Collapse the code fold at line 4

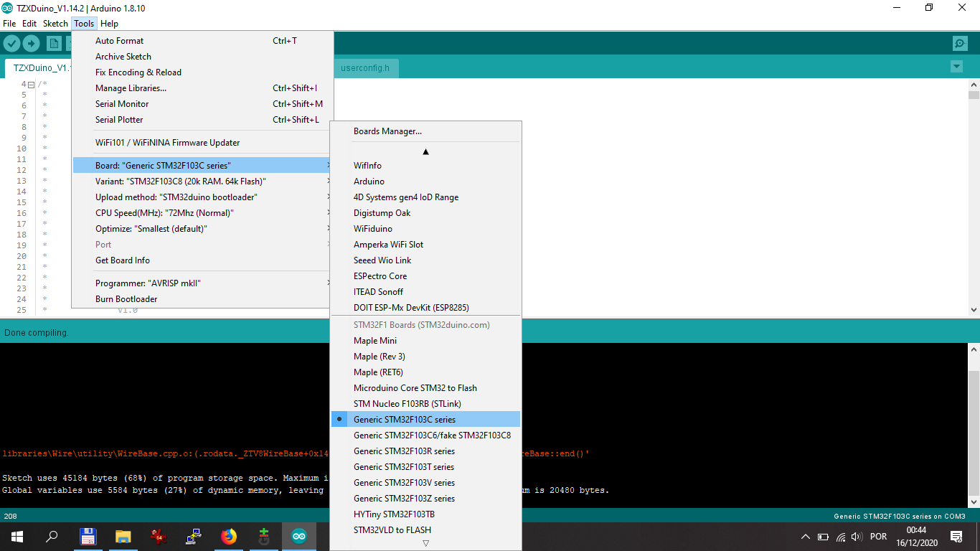[31, 85]
